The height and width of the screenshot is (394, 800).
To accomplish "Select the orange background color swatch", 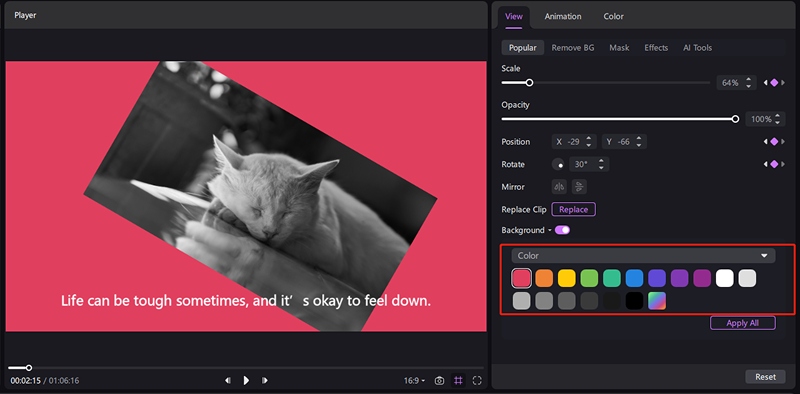I will pos(544,278).
